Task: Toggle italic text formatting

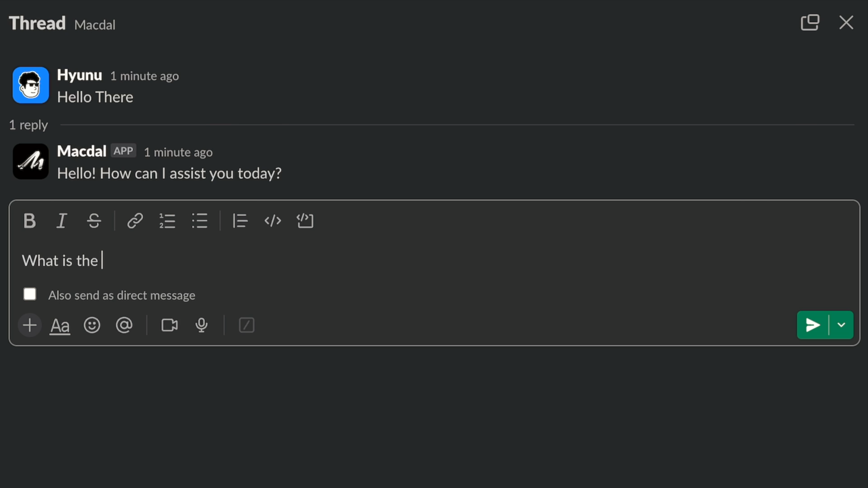Action: click(61, 221)
